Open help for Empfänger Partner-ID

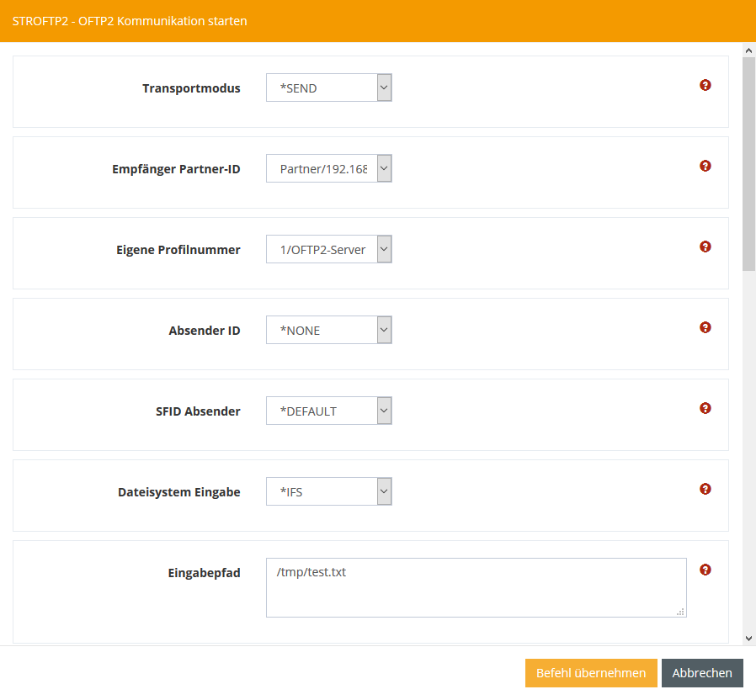click(x=705, y=166)
